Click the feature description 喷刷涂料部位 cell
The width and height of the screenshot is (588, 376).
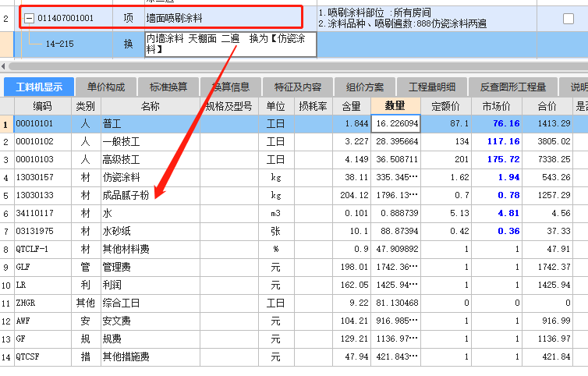pyautogui.click(x=427, y=19)
